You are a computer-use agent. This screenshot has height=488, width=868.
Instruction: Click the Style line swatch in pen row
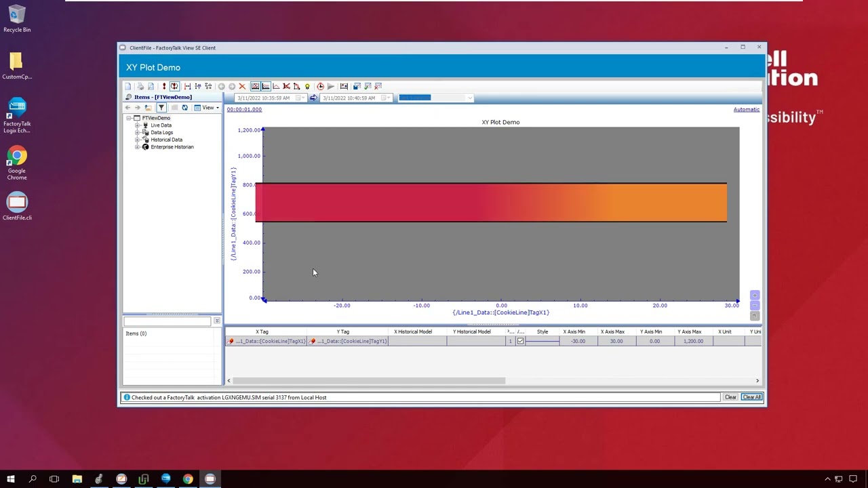(542, 342)
